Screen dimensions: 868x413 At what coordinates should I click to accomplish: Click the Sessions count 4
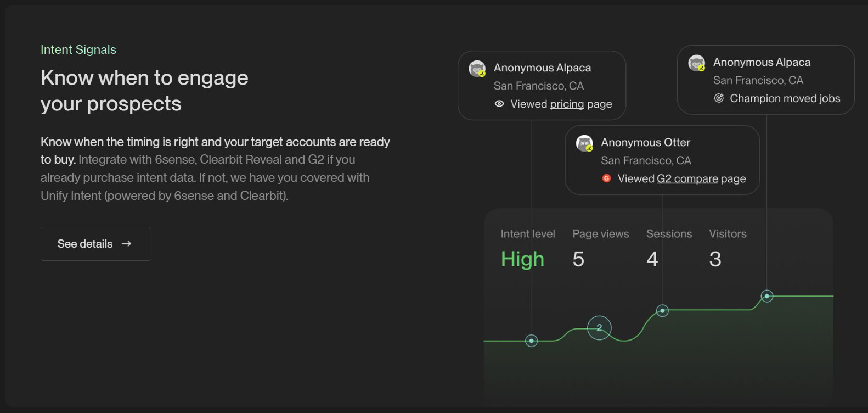click(x=652, y=259)
